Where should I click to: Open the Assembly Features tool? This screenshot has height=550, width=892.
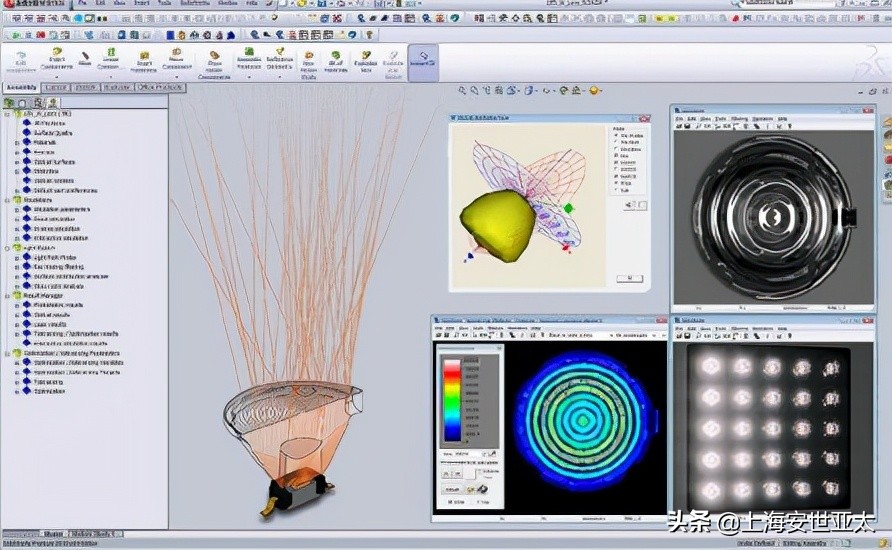(x=249, y=59)
